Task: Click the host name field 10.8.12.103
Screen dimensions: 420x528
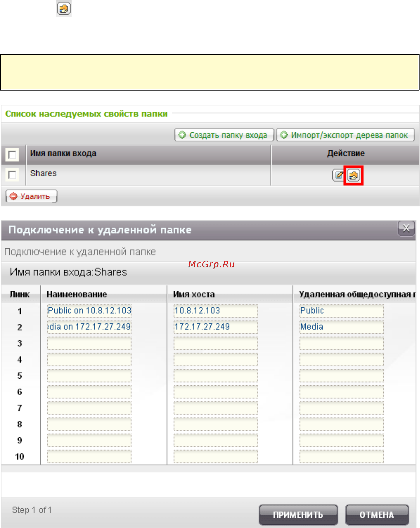Action: click(x=216, y=311)
